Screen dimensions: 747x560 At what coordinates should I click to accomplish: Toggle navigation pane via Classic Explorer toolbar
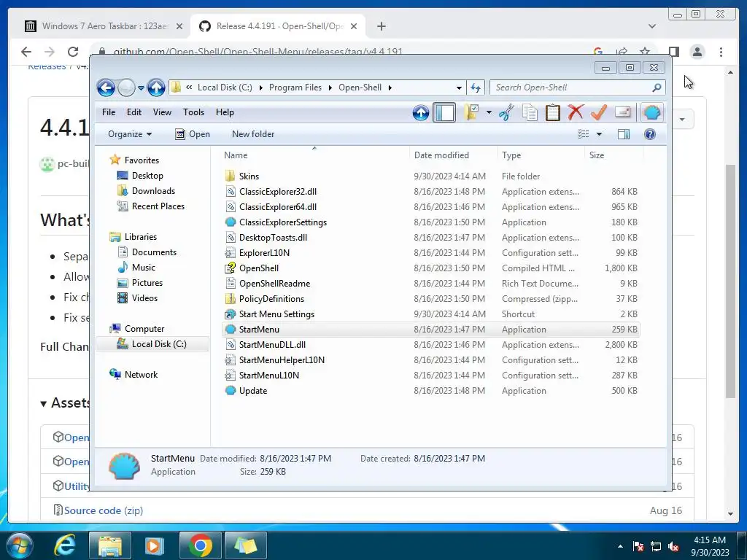tap(444, 113)
